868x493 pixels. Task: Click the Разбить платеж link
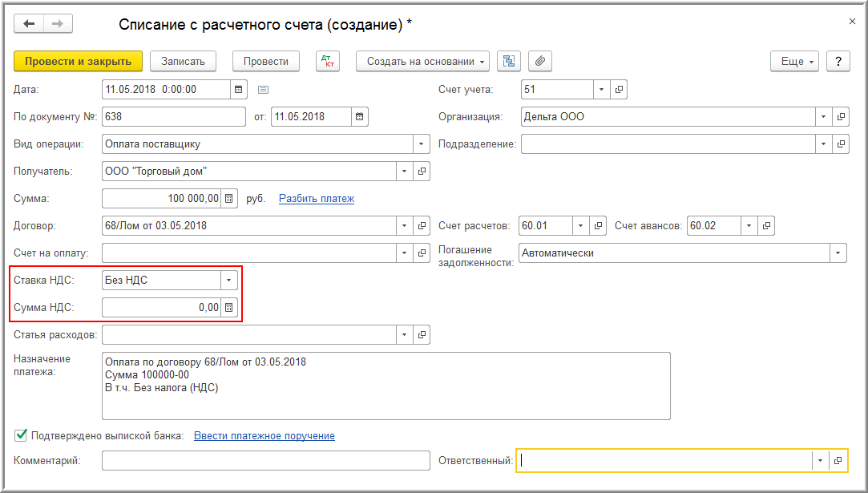click(317, 198)
